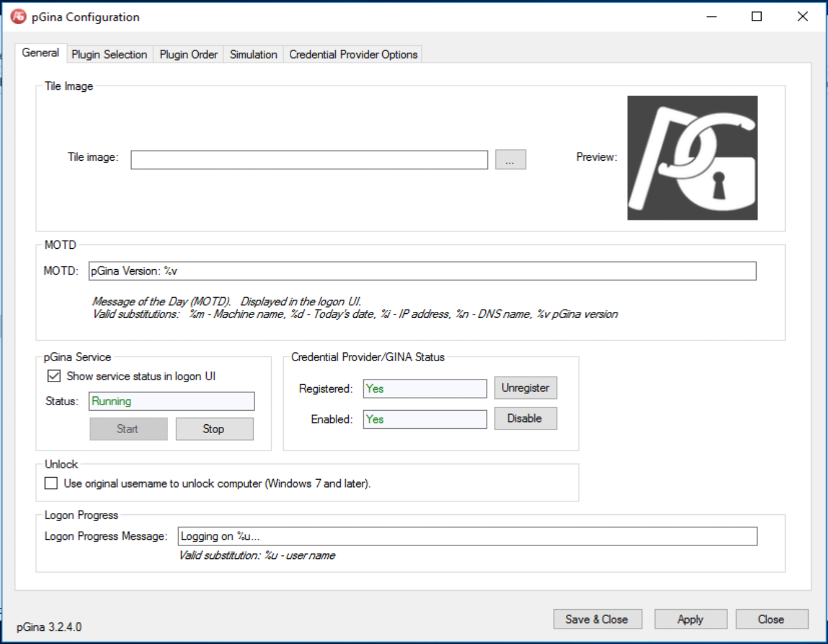Go to the Simulation tab

pyautogui.click(x=253, y=55)
